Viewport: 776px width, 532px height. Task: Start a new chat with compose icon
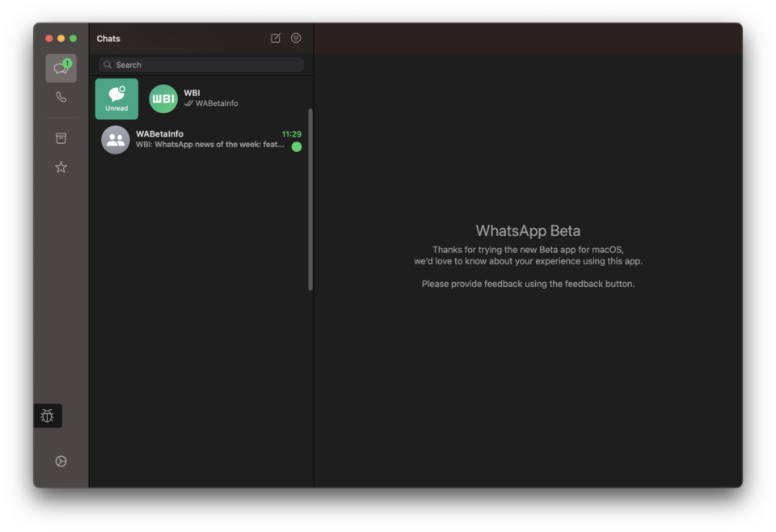(x=276, y=38)
